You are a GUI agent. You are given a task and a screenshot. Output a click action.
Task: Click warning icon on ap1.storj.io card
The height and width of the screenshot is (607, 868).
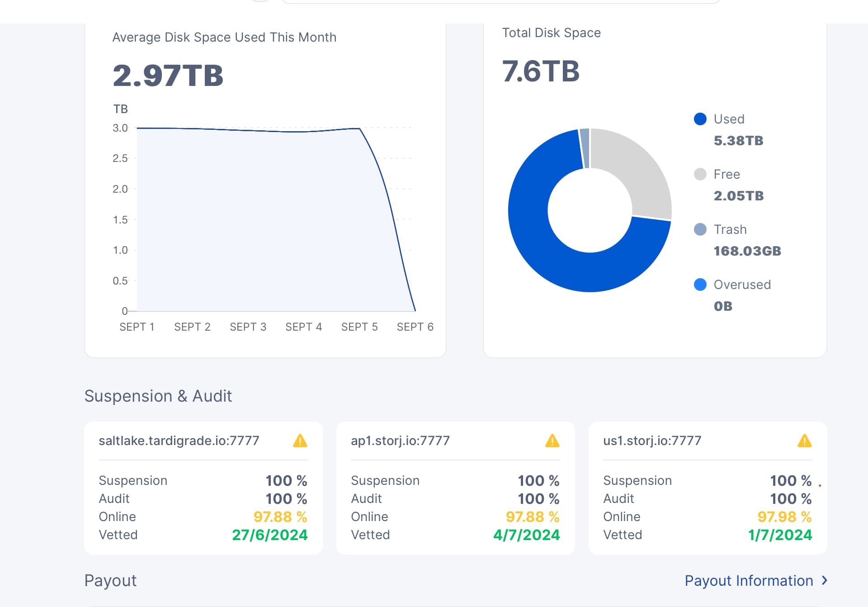pyautogui.click(x=552, y=441)
